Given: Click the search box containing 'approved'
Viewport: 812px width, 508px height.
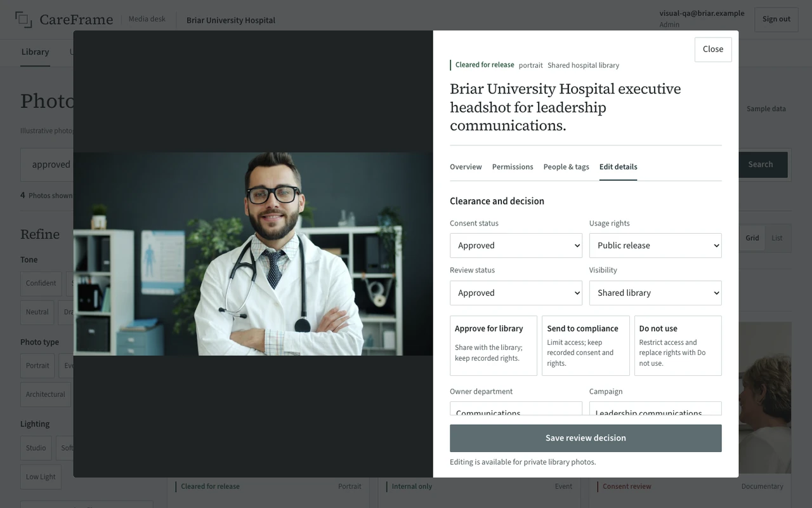Looking at the screenshot, I should click(48, 164).
